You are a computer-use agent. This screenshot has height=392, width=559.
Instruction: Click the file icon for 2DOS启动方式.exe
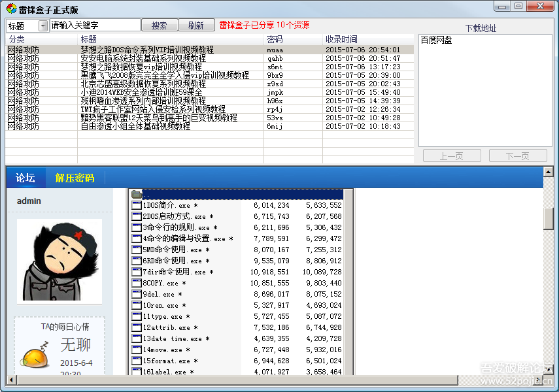[137, 216]
